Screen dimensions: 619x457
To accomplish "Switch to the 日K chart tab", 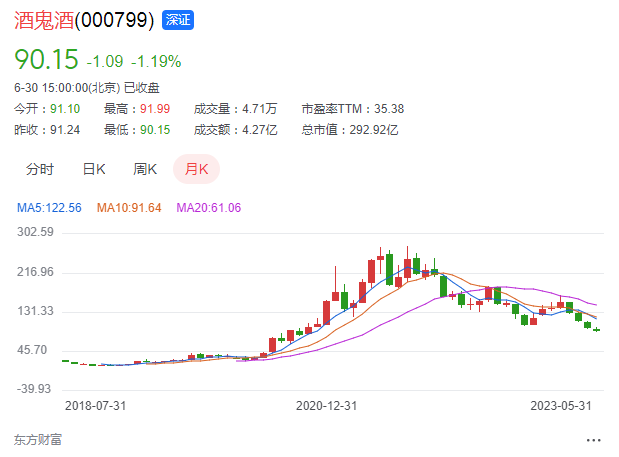I will (x=94, y=169).
